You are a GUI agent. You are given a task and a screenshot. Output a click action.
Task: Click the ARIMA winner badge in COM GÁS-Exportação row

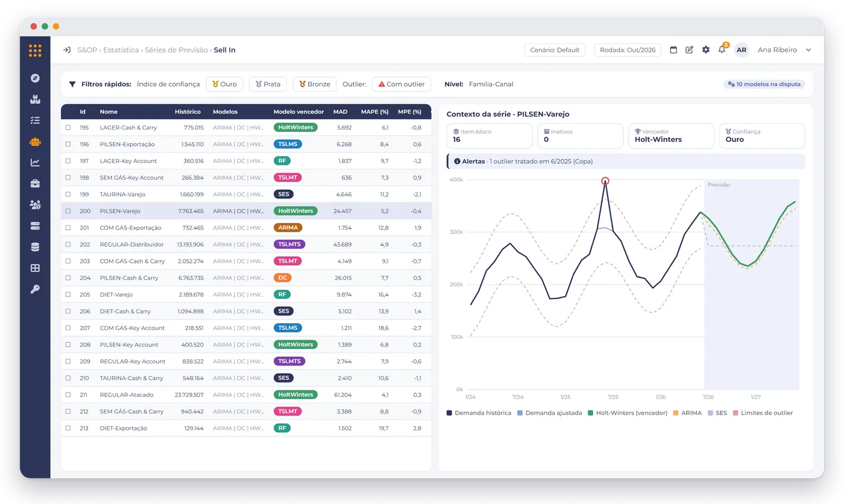288,228
